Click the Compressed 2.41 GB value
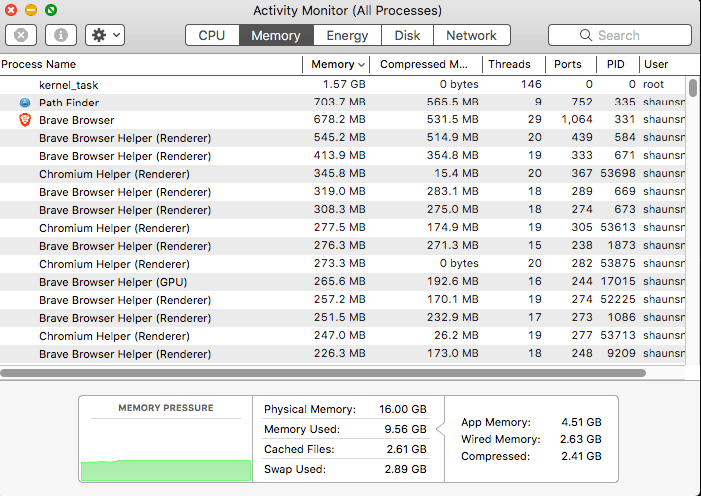The width and height of the screenshot is (701, 496). [581, 456]
